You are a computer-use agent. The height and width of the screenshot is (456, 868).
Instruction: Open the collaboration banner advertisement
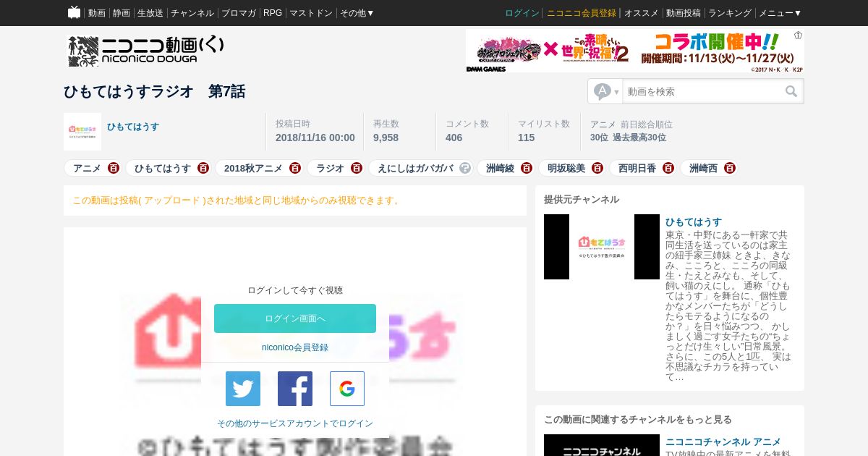(x=635, y=51)
